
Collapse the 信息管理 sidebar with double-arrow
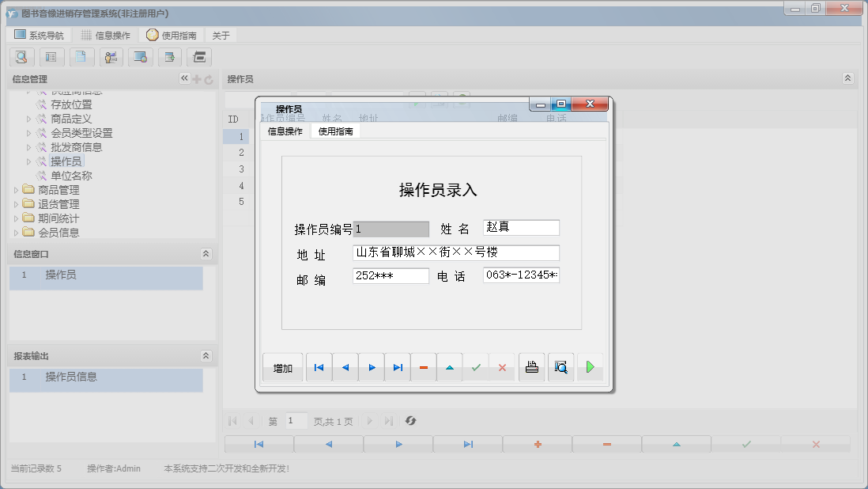click(x=183, y=78)
